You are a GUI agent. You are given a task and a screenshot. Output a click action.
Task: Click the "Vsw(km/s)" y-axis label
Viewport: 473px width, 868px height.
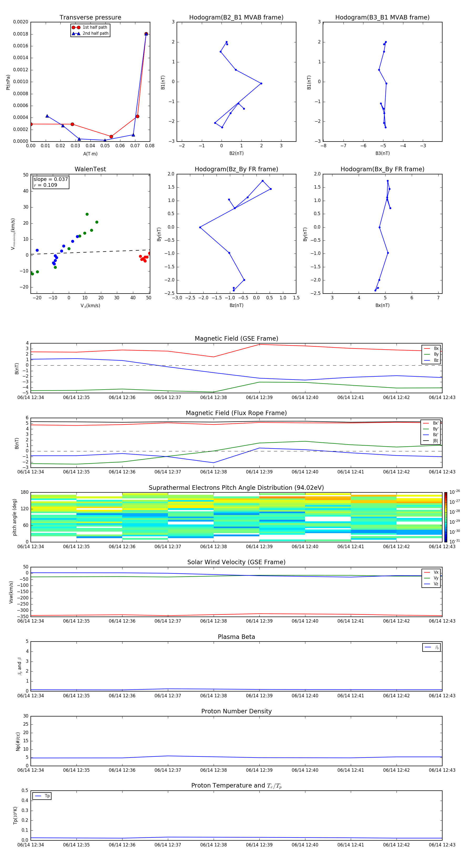[11, 592]
